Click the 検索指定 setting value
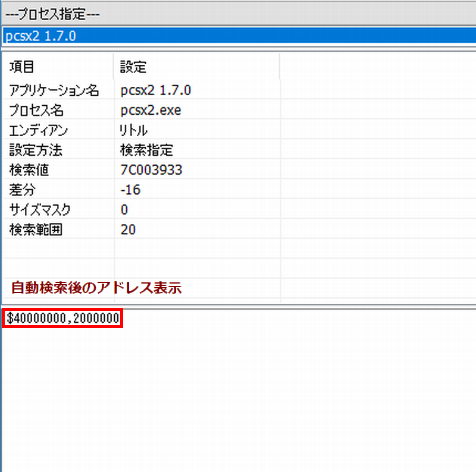This screenshot has width=476, height=472. tap(146, 150)
